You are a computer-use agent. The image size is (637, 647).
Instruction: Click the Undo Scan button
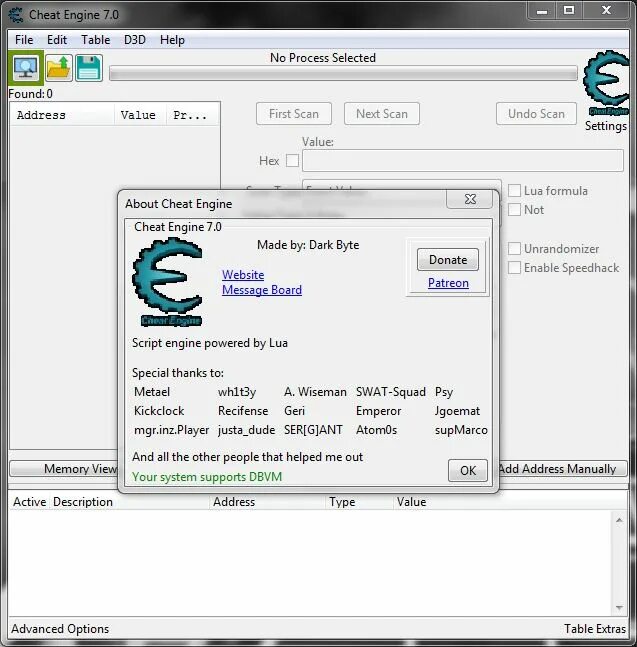536,113
